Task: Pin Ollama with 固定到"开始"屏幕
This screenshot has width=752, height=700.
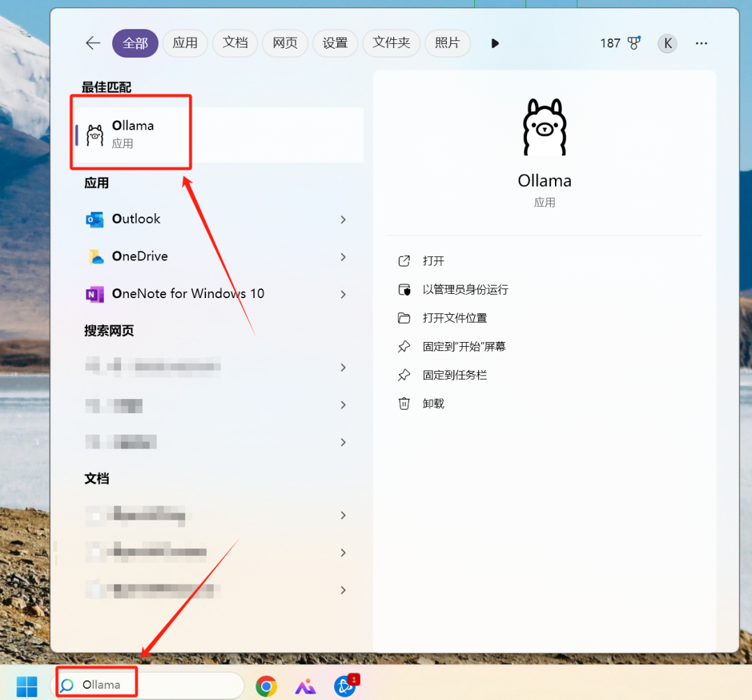Action: [x=464, y=346]
